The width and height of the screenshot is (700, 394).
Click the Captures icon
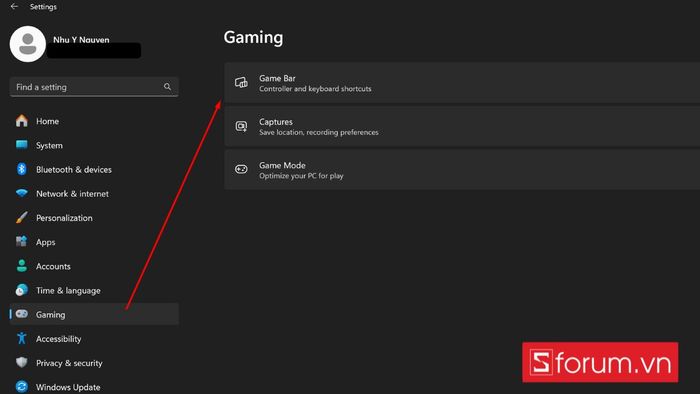tap(241, 126)
